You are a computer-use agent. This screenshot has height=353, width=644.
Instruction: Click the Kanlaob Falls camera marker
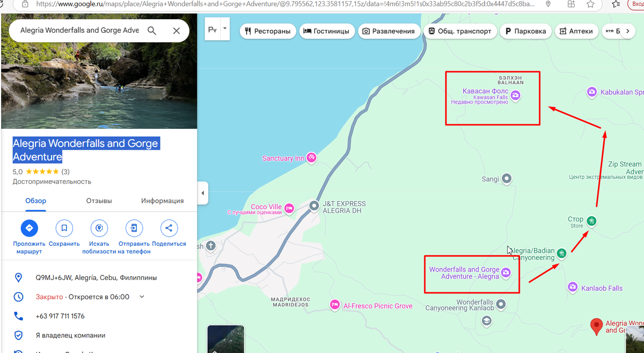(572, 287)
